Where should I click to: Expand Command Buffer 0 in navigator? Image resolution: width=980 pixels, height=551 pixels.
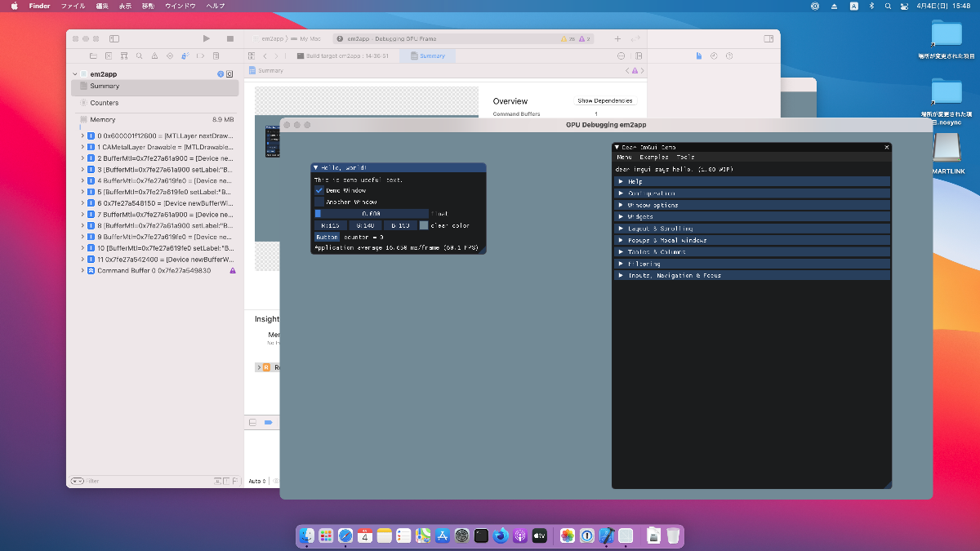[x=82, y=270]
